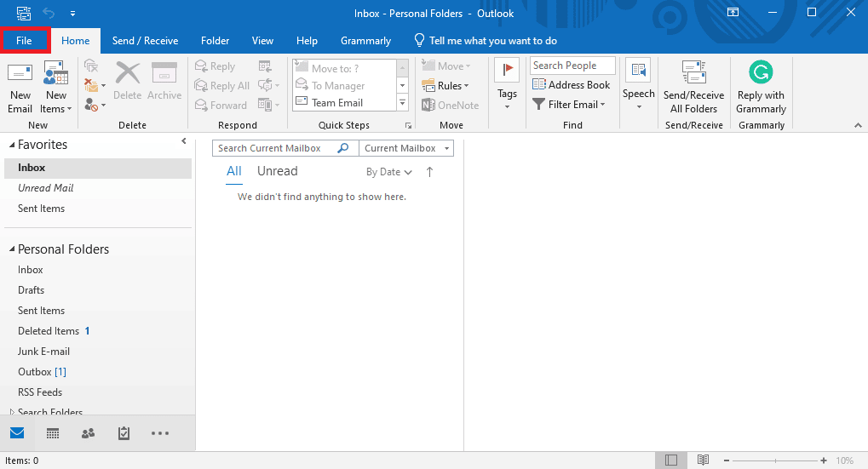Click the Ignore conversation icon
The height and width of the screenshot is (469, 868).
(x=91, y=66)
